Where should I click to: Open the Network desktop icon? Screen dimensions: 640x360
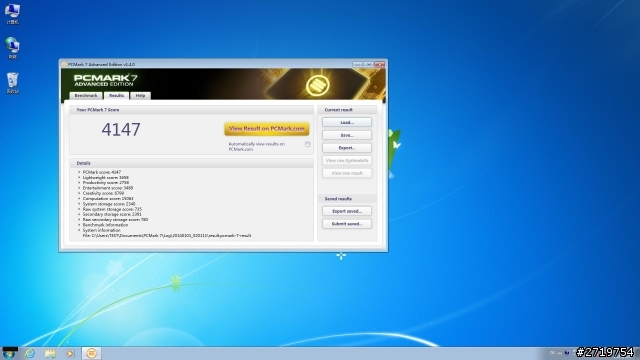coord(12,48)
